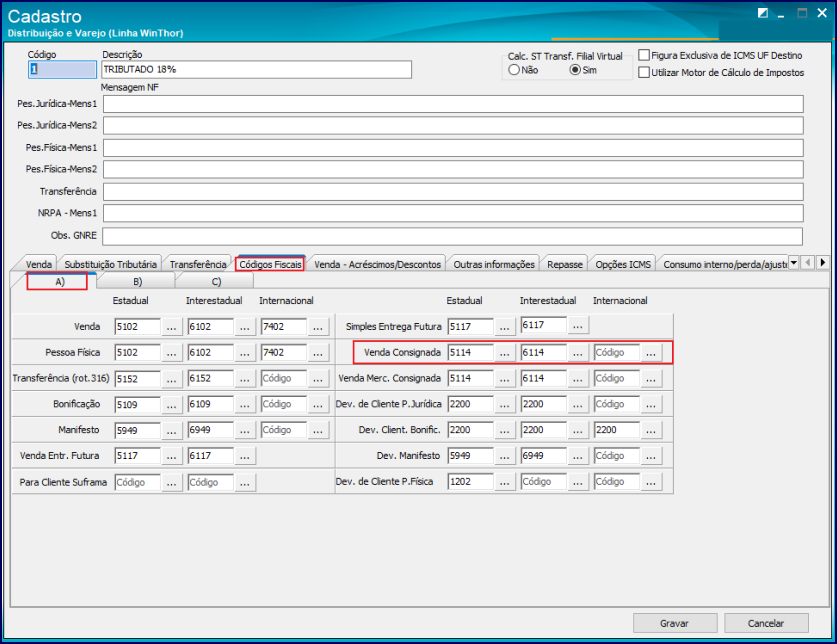Click the Gravar button

click(675, 623)
